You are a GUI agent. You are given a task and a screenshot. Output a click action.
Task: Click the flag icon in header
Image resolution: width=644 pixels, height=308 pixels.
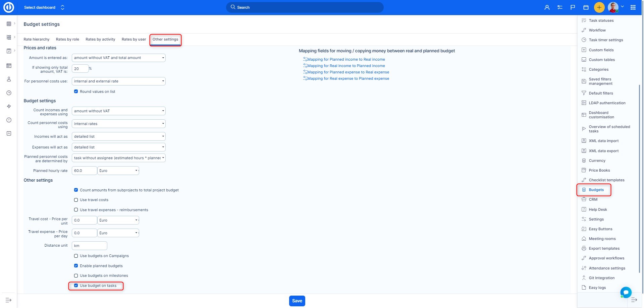tap(573, 7)
